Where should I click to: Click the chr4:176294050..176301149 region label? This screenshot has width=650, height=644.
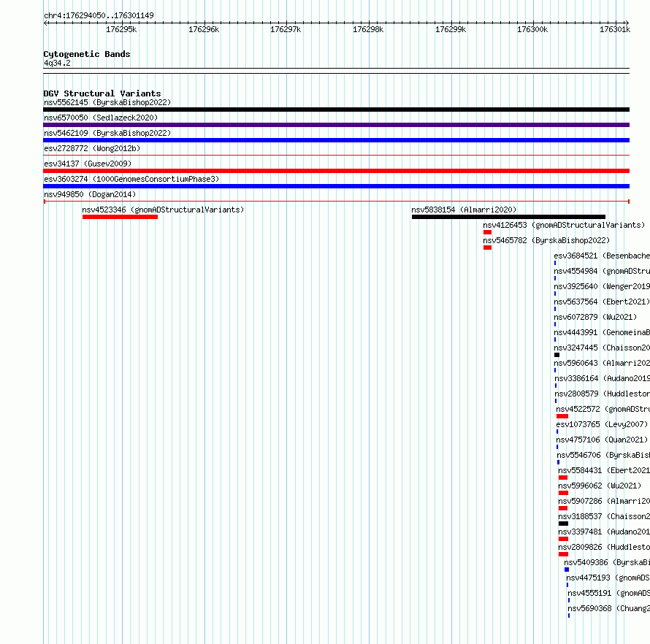click(99, 15)
